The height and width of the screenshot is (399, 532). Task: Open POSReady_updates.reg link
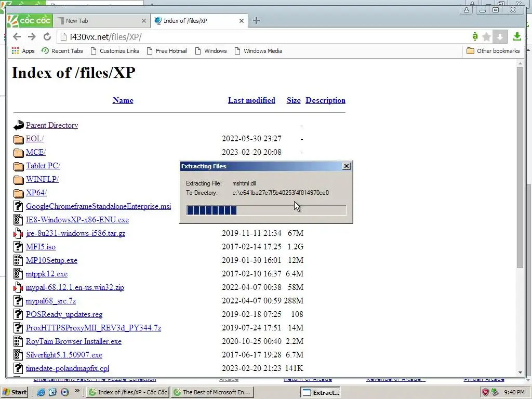(x=64, y=314)
